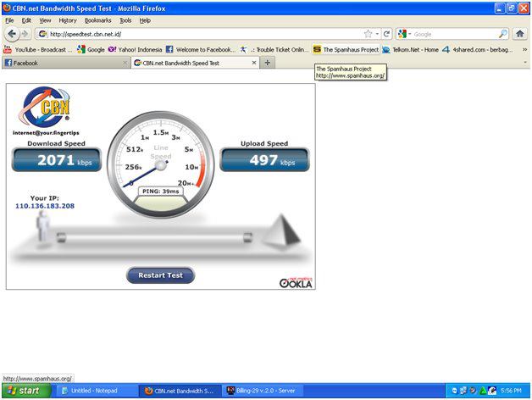This screenshot has height=400, width=532.
Task: Switch to the Facebook tab
Action: tap(66, 63)
